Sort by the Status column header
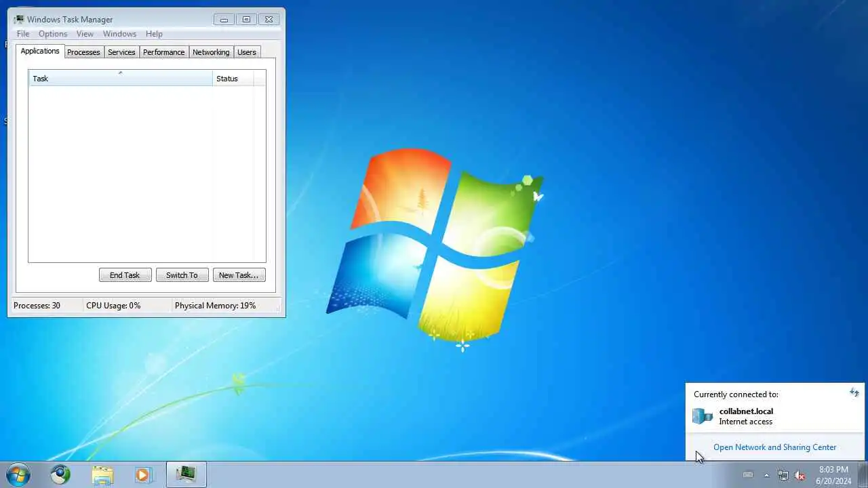Screen dimensions: 868x488 (x=233, y=78)
